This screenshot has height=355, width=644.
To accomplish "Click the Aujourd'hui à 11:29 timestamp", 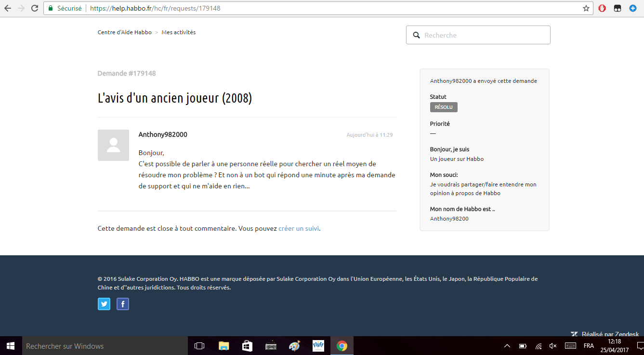I will 369,135.
